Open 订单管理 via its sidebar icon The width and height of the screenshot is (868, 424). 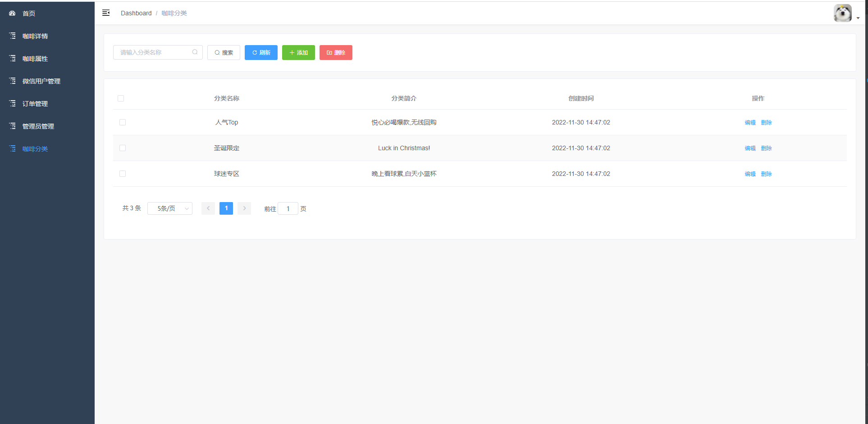12,103
